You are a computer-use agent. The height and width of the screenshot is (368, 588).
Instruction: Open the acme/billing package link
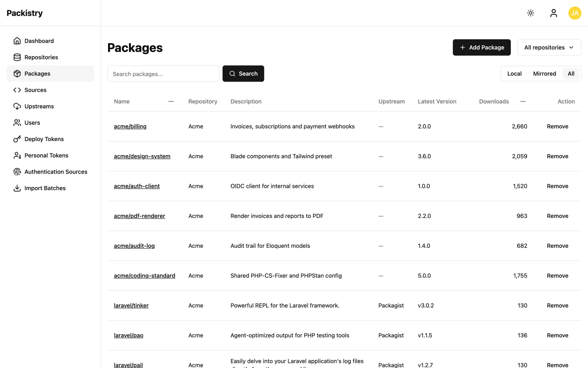(x=130, y=126)
